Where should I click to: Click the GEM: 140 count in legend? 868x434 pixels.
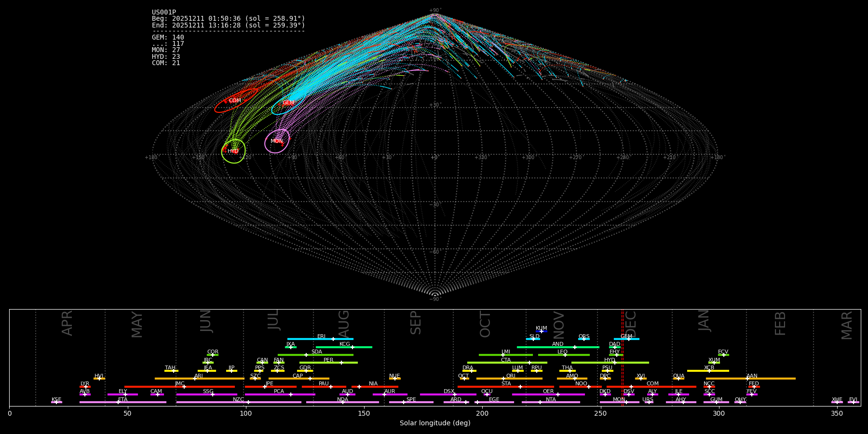click(x=168, y=38)
